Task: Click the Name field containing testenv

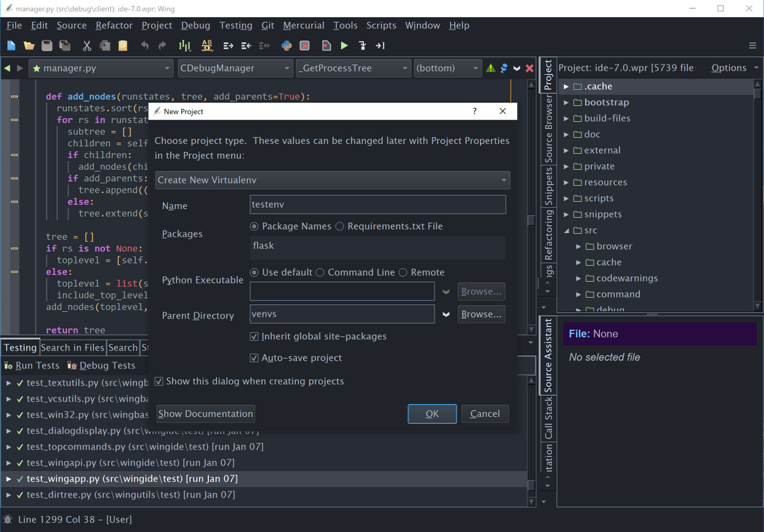Action: [x=378, y=204]
